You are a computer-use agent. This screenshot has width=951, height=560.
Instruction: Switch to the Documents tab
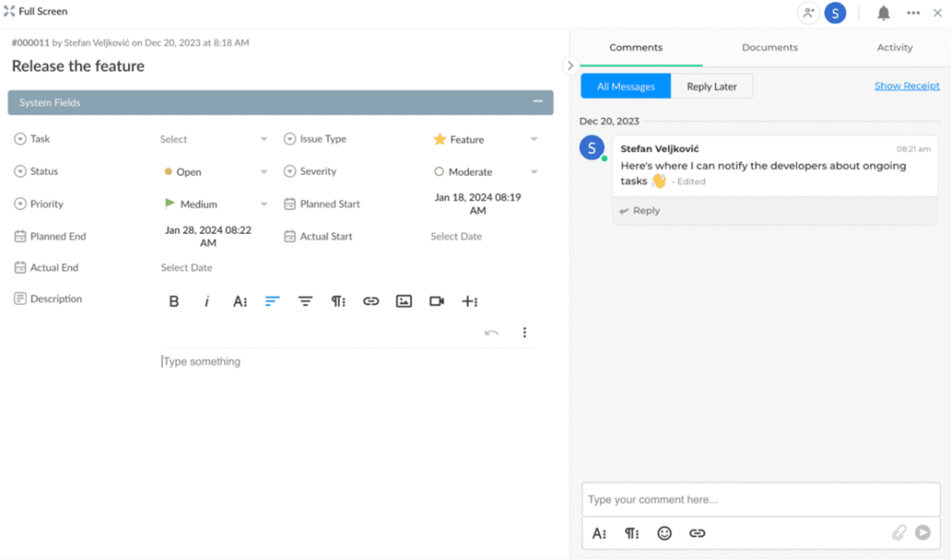pyautogui.click(x=769, y=47)
